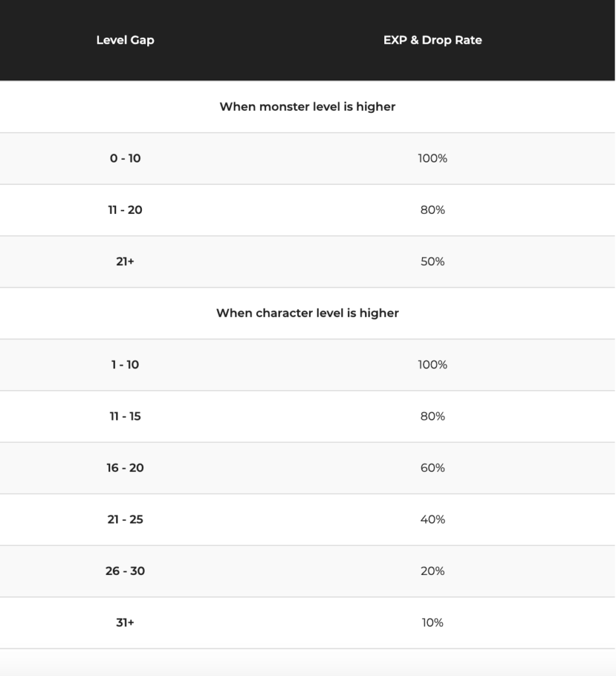
Task: Click the 1 - 10 level gap cell
Action: point(125,364)
